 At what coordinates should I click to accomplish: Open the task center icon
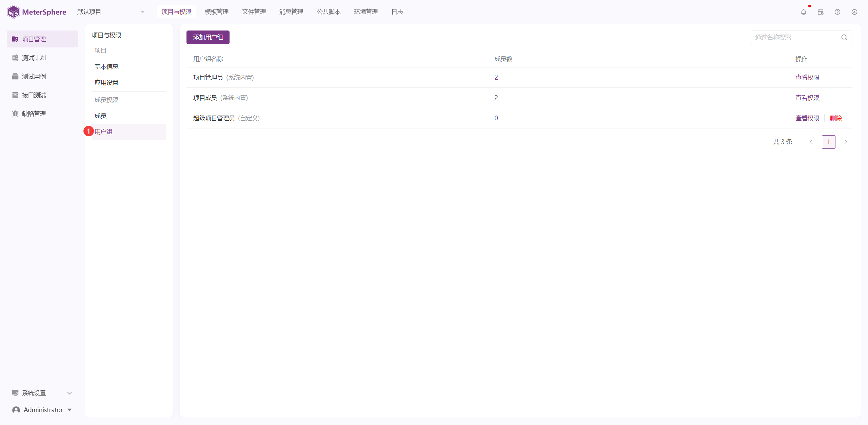[821, 12]
